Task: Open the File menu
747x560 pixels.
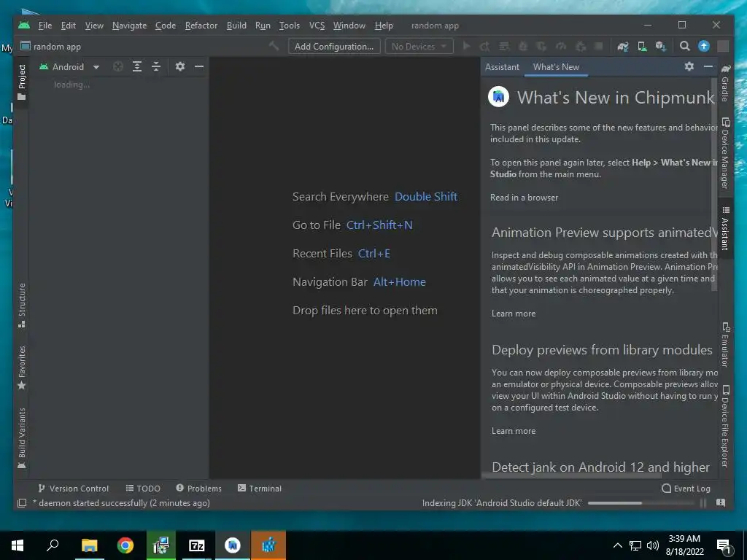Action: click(44, 26)
